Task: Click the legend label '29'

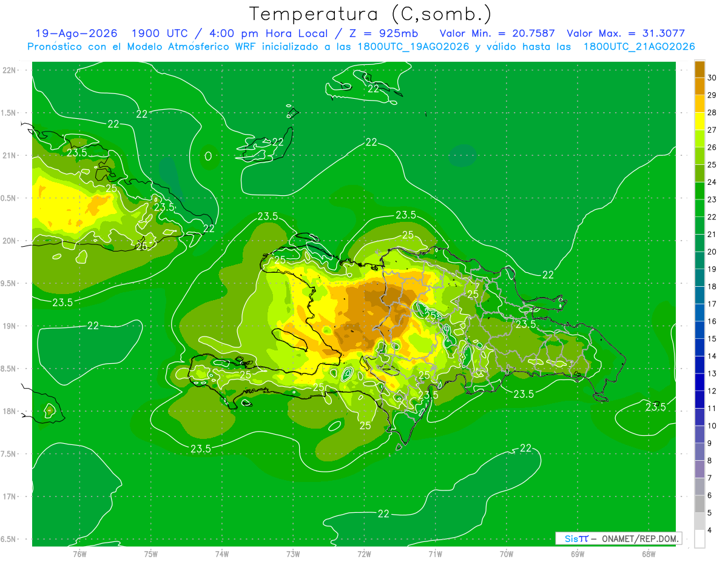Action: [712, 96]
